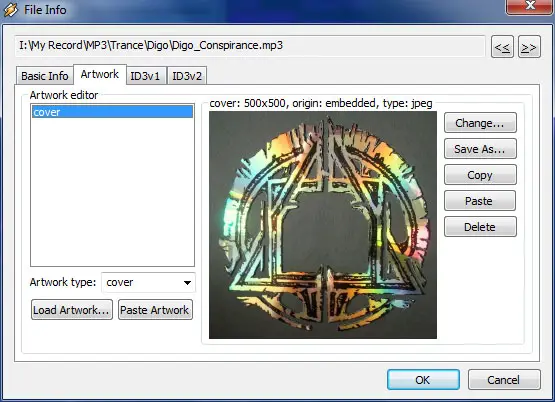Confirm with the OK button
555x402 pixels.
click(423, 380)
